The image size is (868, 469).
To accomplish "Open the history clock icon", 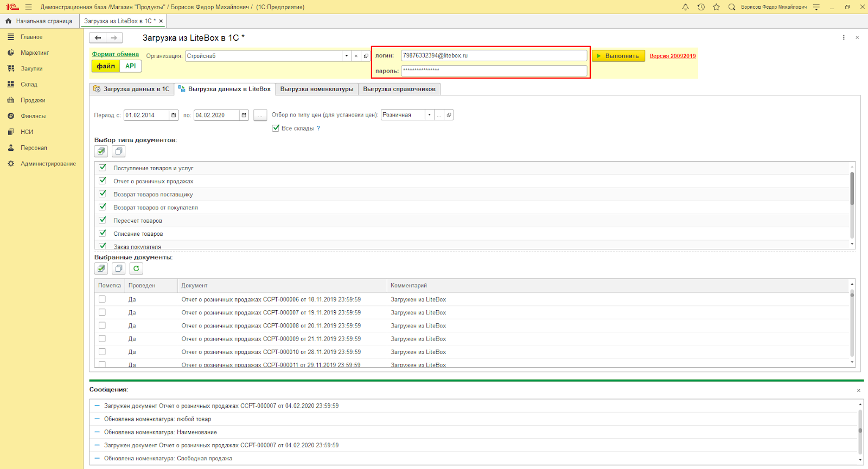I will (x=701, y=7).
